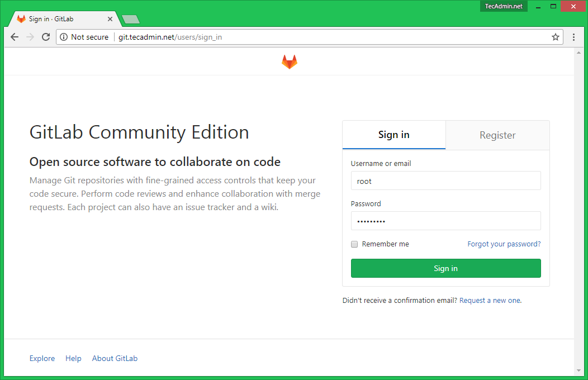Select the Sign in · GitLab browser tab
The width and height of the screenshot is (588, 380).
[x=64, y=19]
